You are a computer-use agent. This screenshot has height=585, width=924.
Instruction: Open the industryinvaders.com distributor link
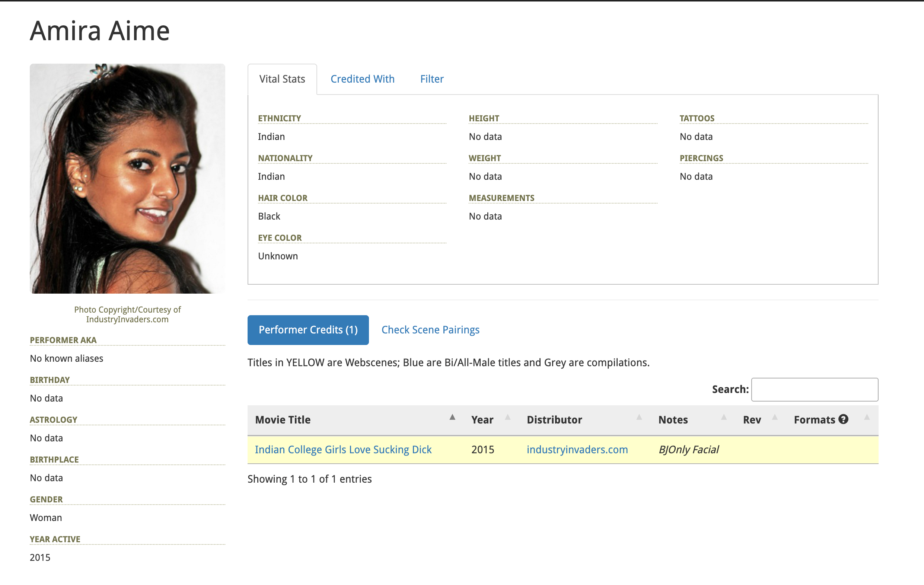[577, 450]
